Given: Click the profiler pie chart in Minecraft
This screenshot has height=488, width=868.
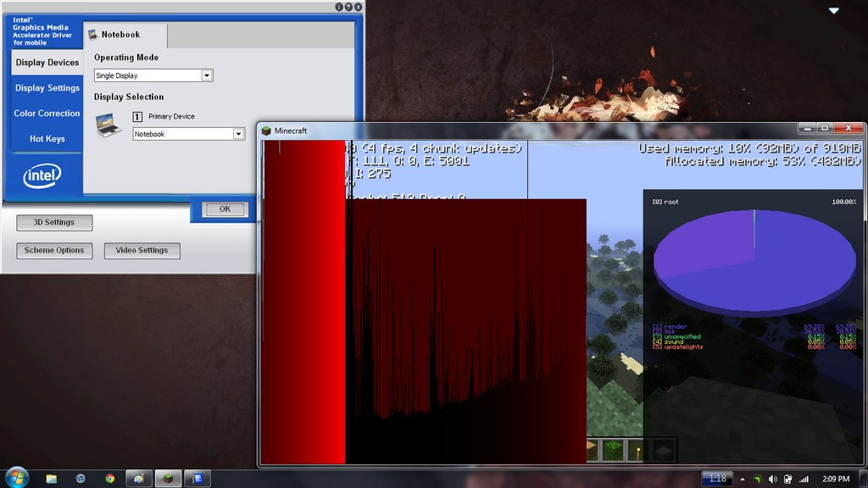Looking at the screenshot, I should coord(754,262).
